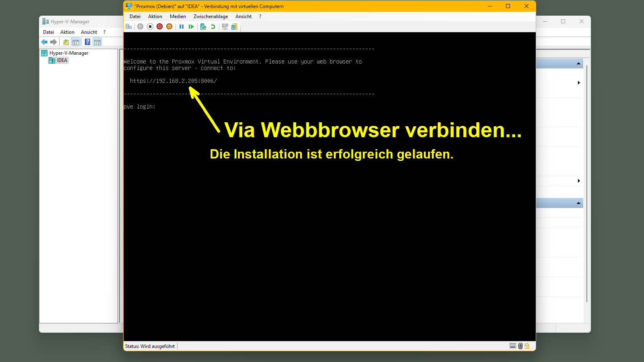The image size is (644, 362).
Task: Save VM state using the orange power icon
Action: click(x=169, y=27)
